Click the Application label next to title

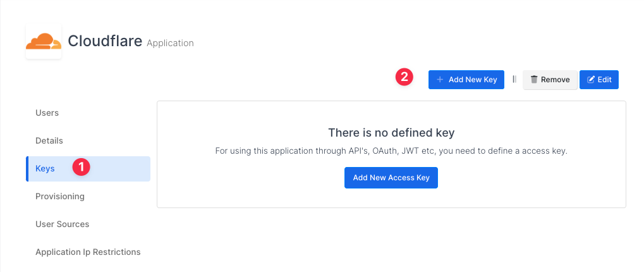tap(170, 44)
